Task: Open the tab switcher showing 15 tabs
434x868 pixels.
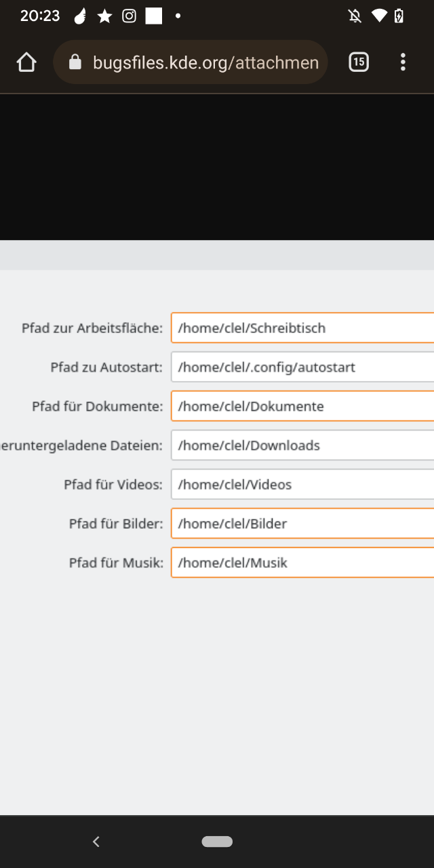Action: (x=359, y=62)
